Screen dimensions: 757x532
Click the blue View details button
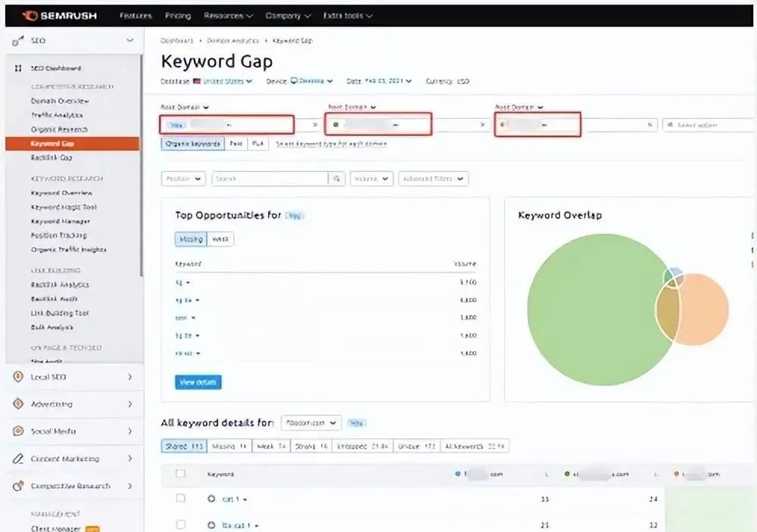[x=198, y=382]
